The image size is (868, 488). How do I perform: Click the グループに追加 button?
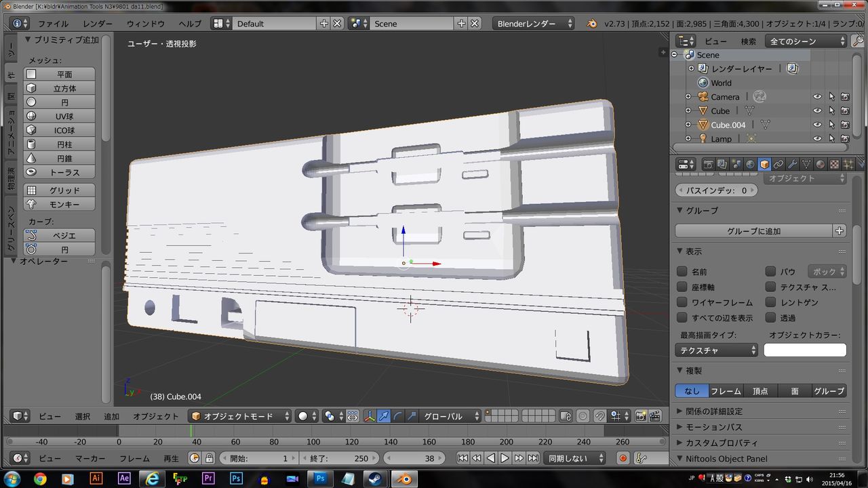[x=753, y=231]
